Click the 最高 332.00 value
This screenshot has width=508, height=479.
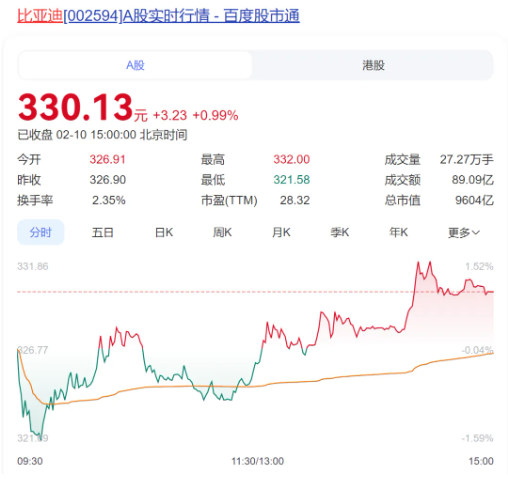pos(292,159)
